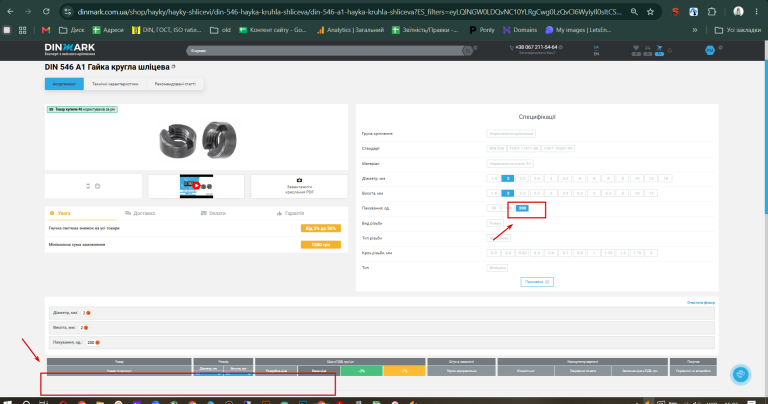768x404 pixels.
Task: Open the floating chat support button
Action: (740, 375)
